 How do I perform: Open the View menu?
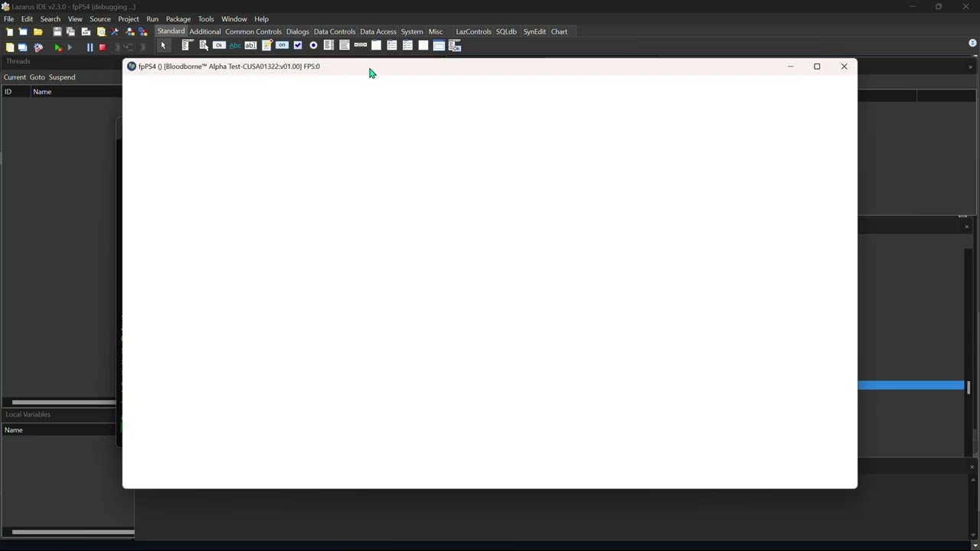[75, 19]
